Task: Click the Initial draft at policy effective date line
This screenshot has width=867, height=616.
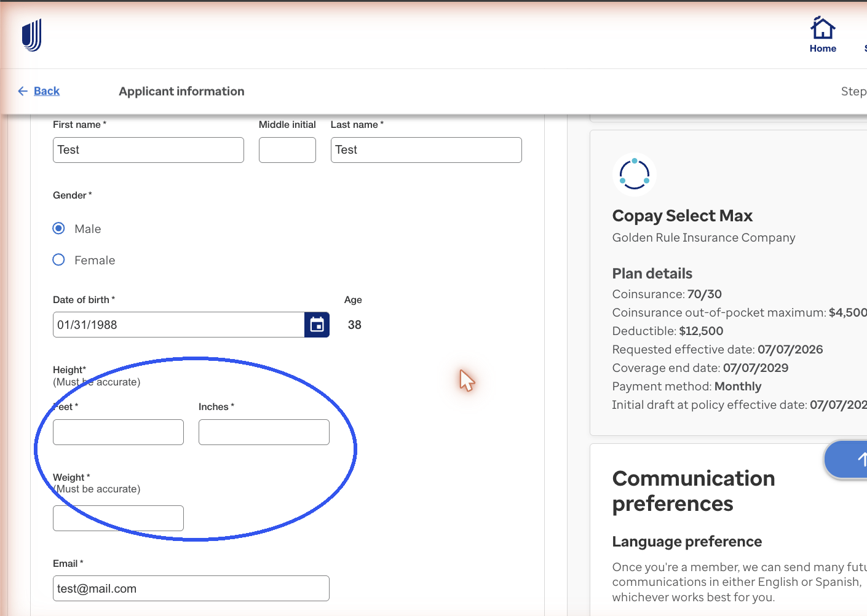Action: tap(740, 405)
